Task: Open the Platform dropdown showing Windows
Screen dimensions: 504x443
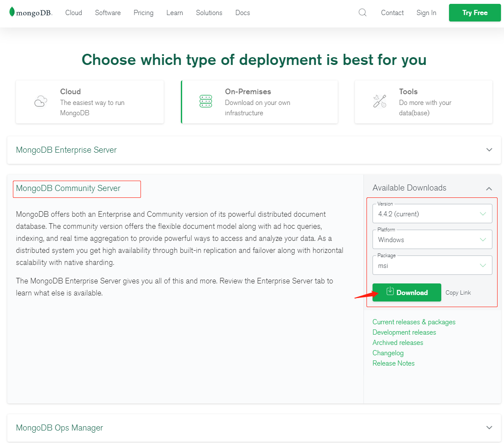Action: tap(432, 240)
